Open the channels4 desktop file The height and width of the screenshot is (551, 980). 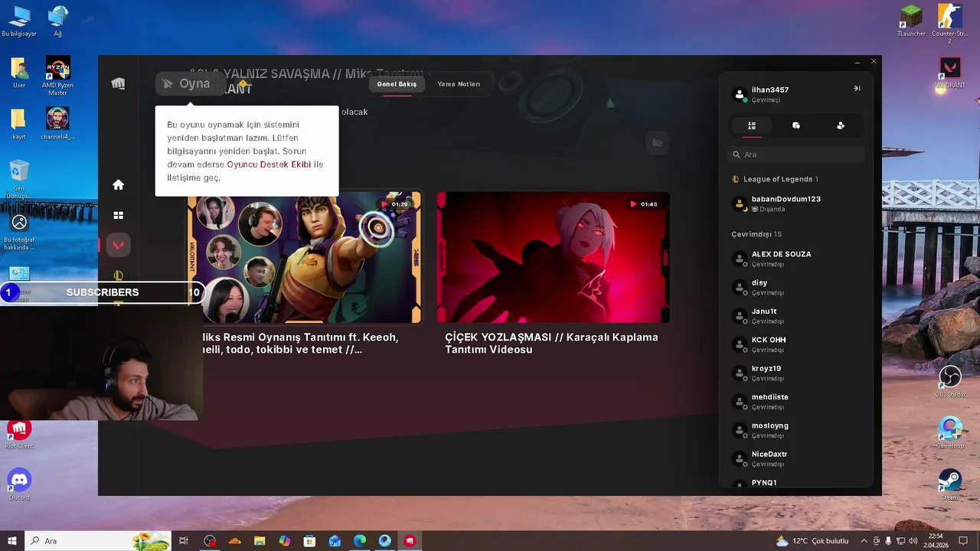57,125
